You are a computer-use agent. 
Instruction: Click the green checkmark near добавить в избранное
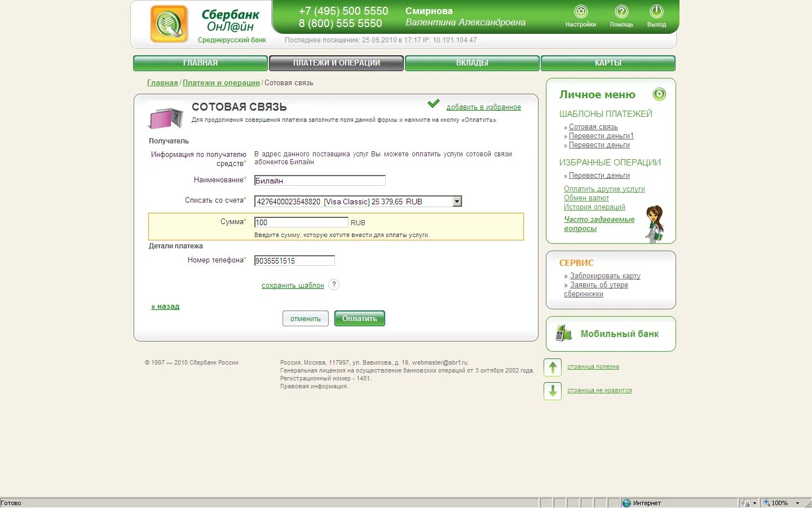434,103
